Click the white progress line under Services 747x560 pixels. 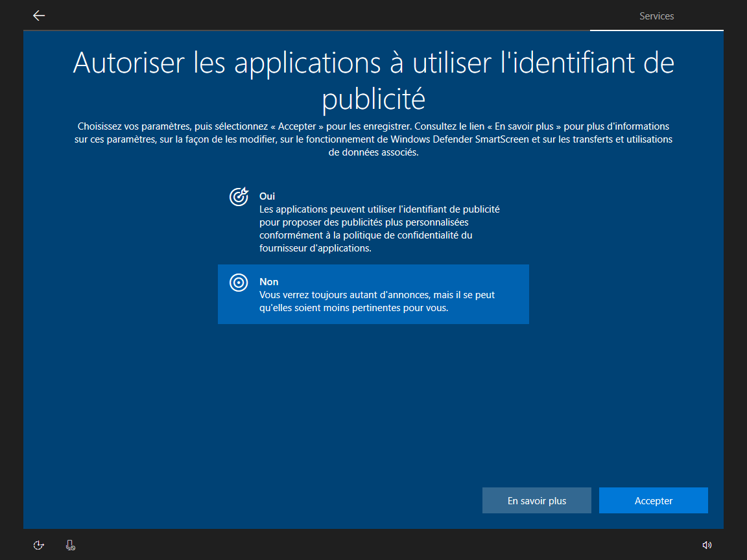pos(656,30)
